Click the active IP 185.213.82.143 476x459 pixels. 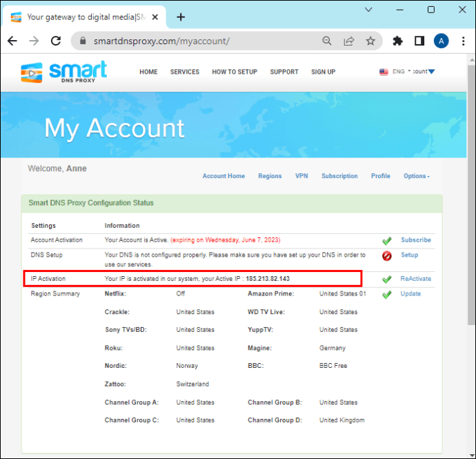[x=268, y=279]
